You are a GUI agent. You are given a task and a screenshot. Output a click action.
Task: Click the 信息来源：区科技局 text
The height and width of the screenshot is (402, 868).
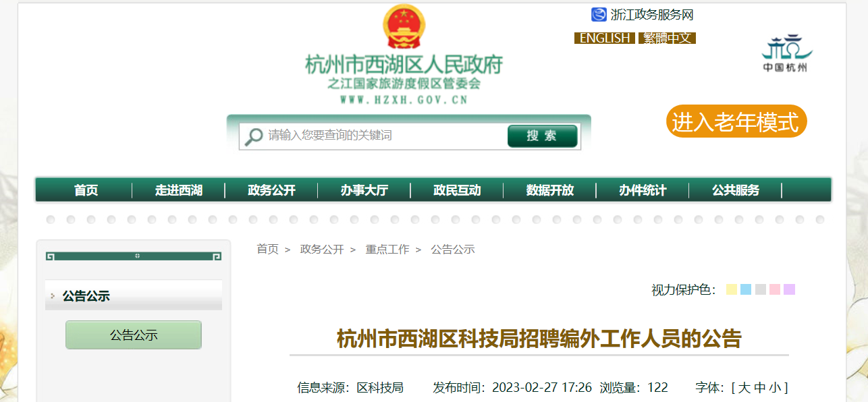click(x=350, y=388)
